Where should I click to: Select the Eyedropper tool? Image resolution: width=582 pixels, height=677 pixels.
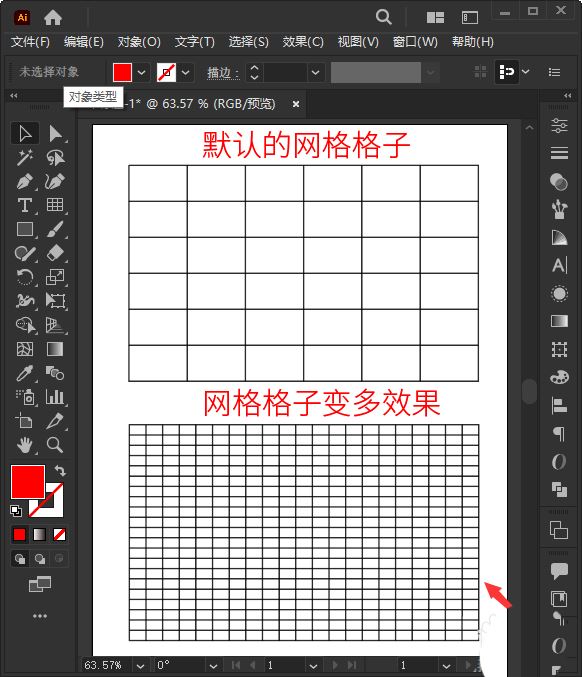tap(25, 373)
